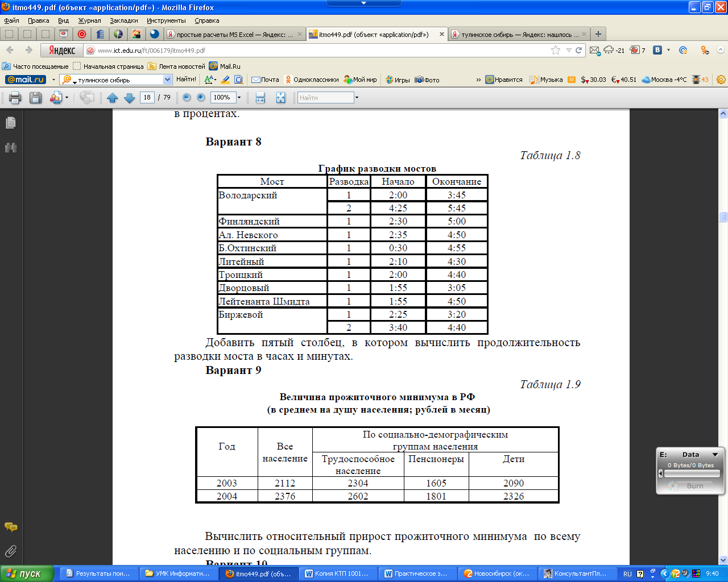Open a new tab with plus

pyautogui.click(x=598, y=34)
